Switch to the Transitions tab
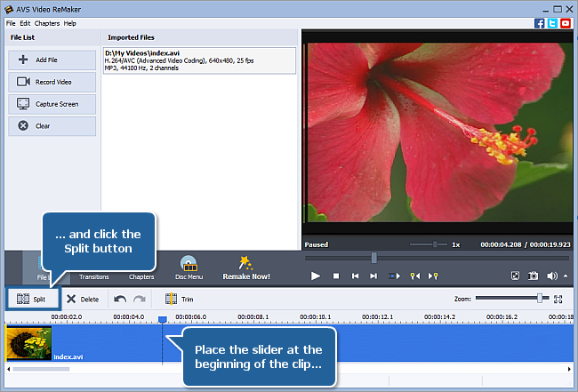578x392 pixels. pyautogui.click(x=94, y=276)
